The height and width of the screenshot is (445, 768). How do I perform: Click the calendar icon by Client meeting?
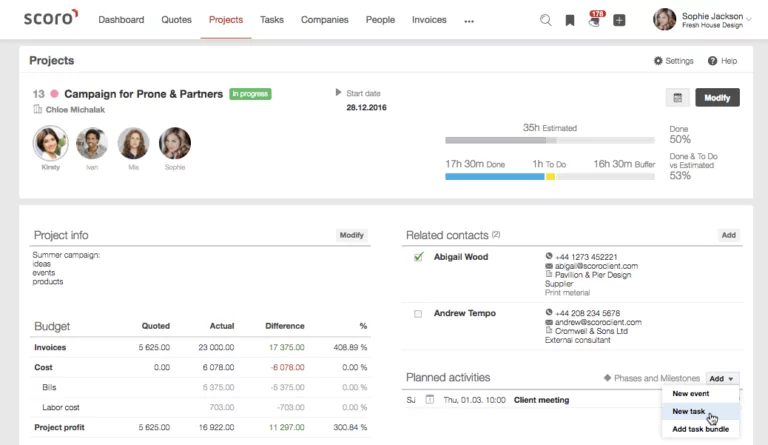(x=430, y=399)
